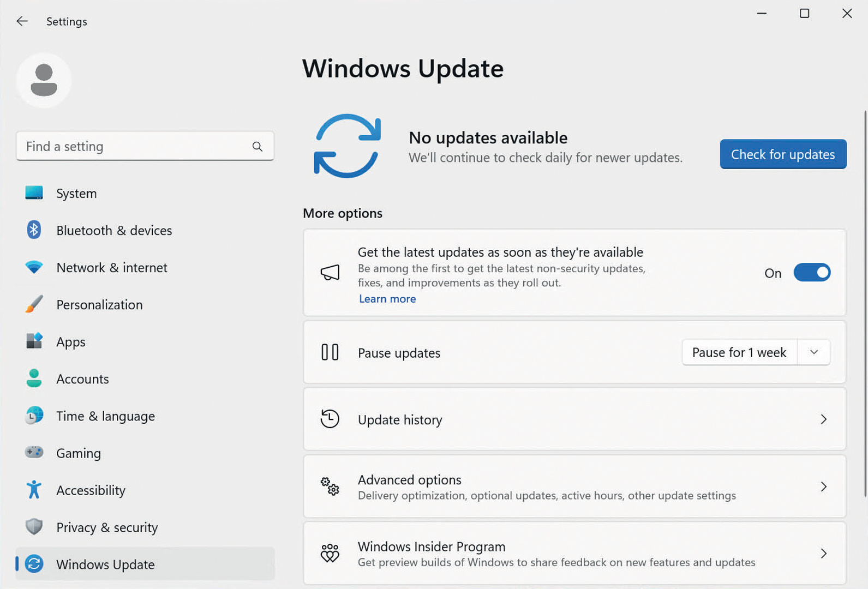Open Windows Insider Program chevron
Viewport: 868px width, 589px height.
(x=824, y=553)
